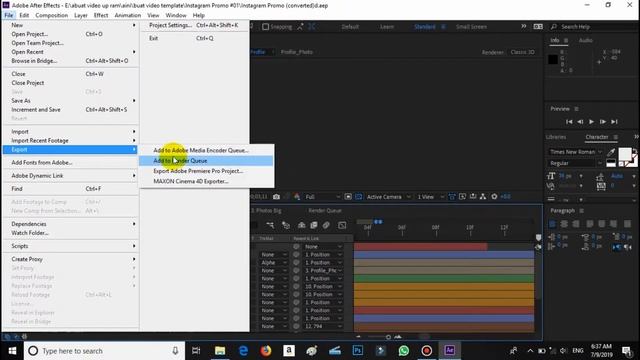Click the timeline zoom slider handle

coord(388,337)
